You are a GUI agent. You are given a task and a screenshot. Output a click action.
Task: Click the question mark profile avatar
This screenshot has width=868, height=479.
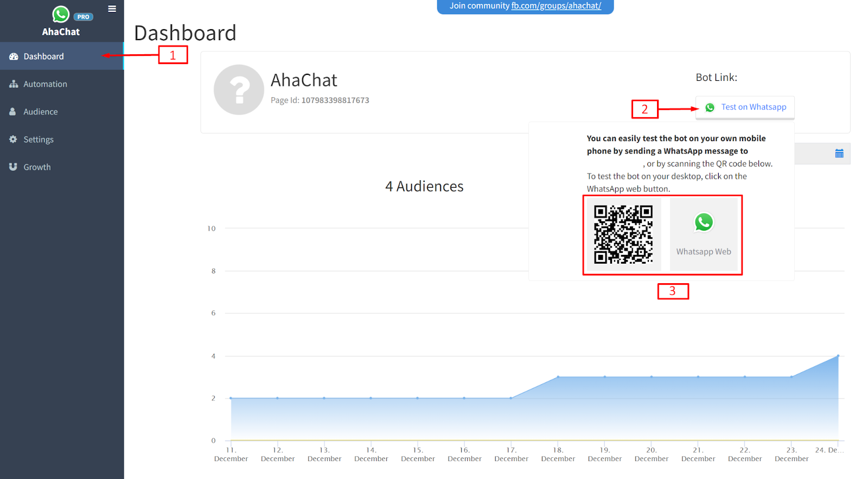point(239,90)
